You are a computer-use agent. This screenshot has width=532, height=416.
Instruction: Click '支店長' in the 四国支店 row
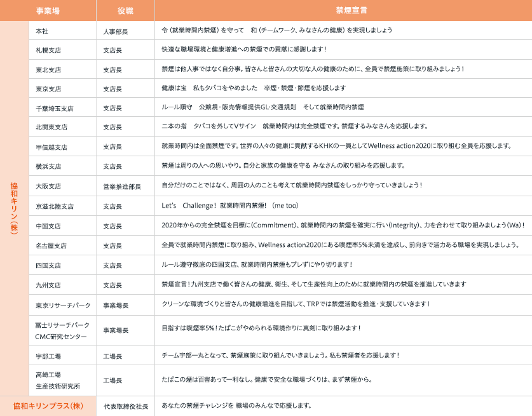[113, 265]
